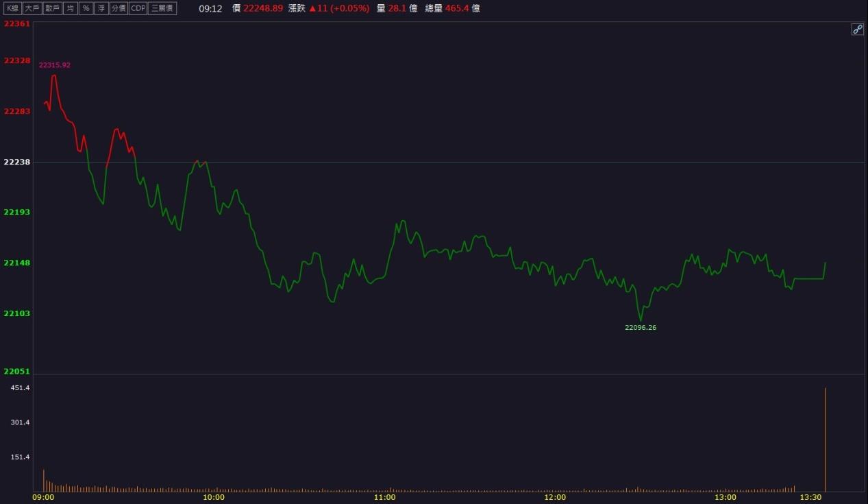This screenshot has height=504, width=868.
Task: Click the 22248.89 price value in header
Action: point(263,8)
